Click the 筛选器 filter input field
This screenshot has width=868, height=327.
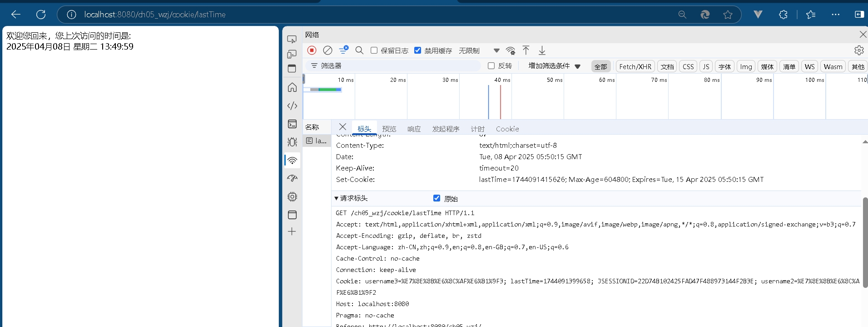(395, 66)
